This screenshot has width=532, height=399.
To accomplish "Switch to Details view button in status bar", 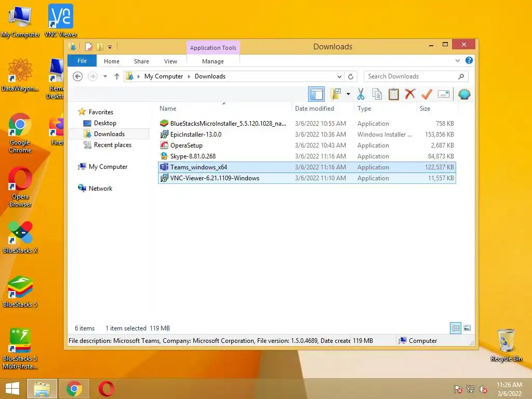I will (x=455, y=328).
